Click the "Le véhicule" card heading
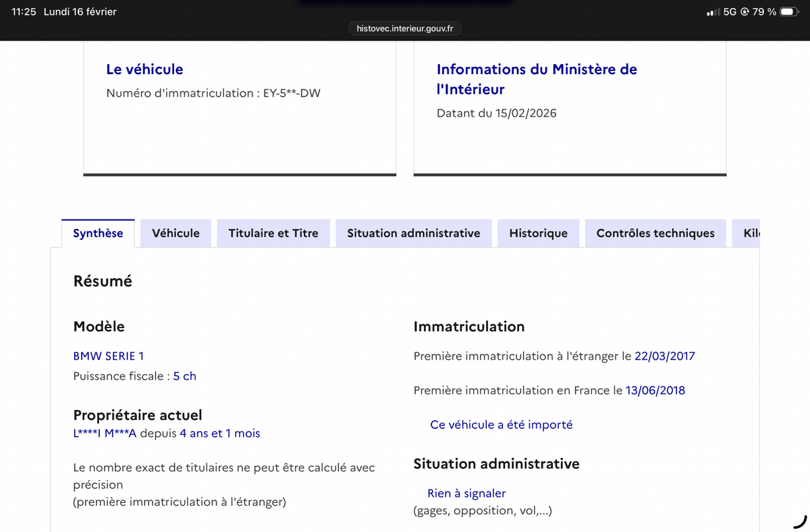Image resolution: width=810 pixels, height=532 pixels. coord(144,70)
